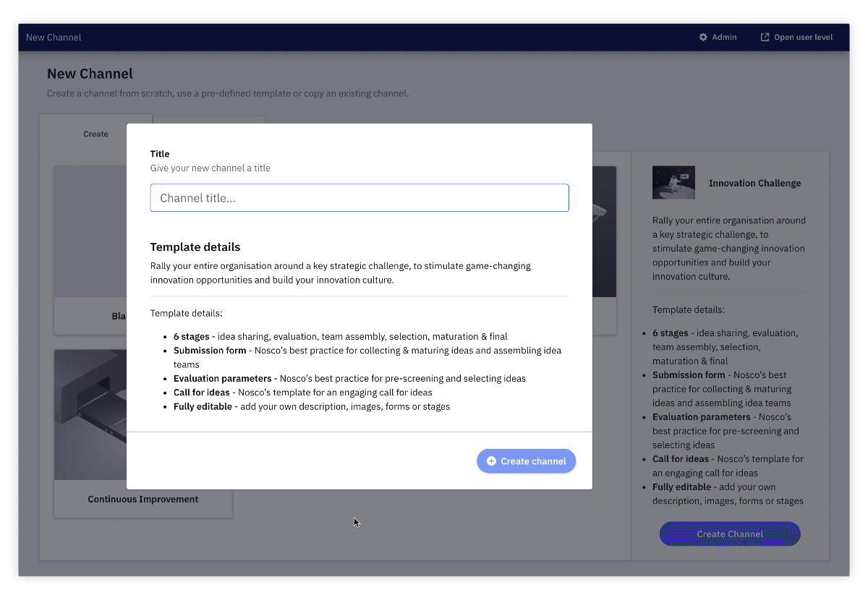Click the Admin gear icon
The height and width of the screenshot is (600, 868).
coord(703,38)
